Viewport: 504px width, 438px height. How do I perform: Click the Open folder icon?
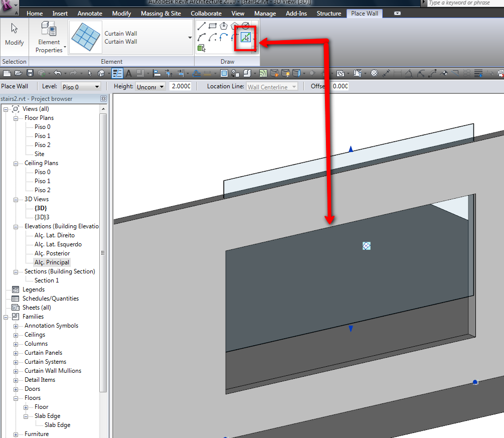(x=19, y=73)
